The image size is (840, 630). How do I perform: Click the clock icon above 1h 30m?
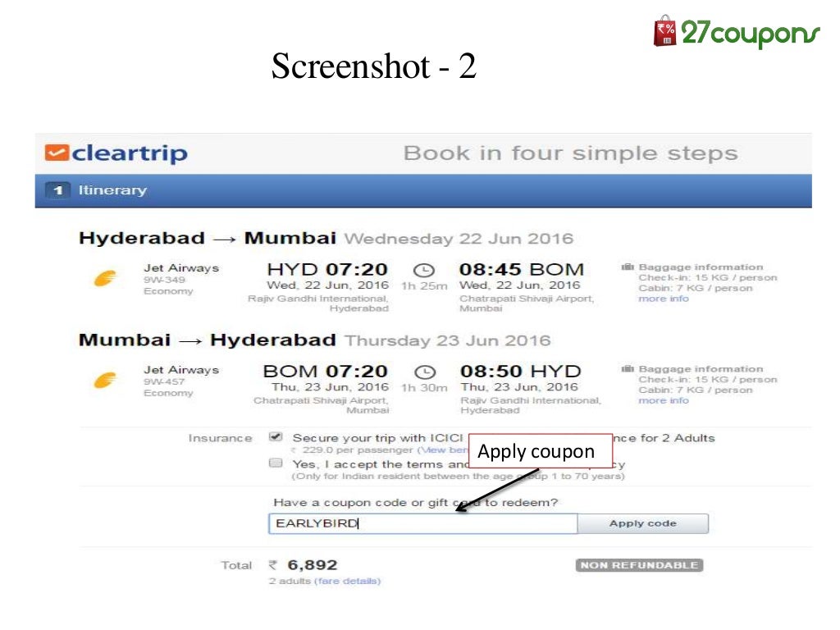click(x=425, y=372)
